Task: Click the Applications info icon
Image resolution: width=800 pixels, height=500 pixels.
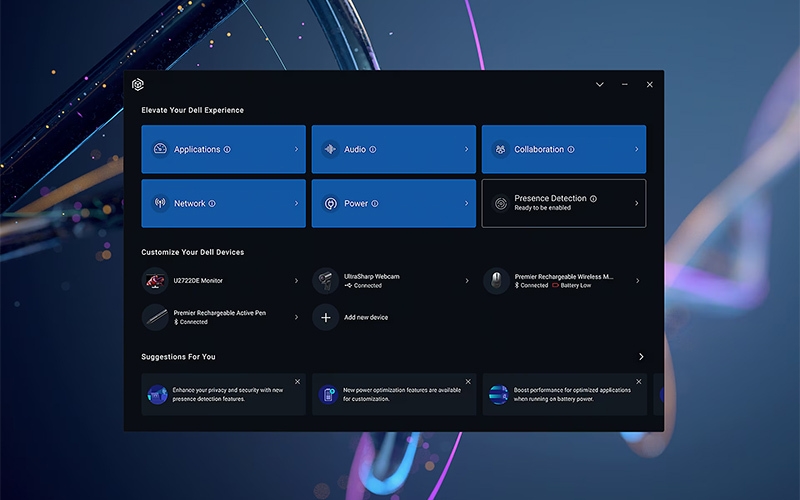Action: (x=227, y=150)
